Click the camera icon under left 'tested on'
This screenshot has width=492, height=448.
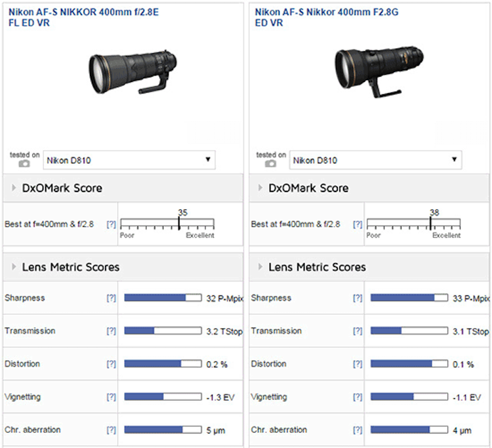click(24, 163)
